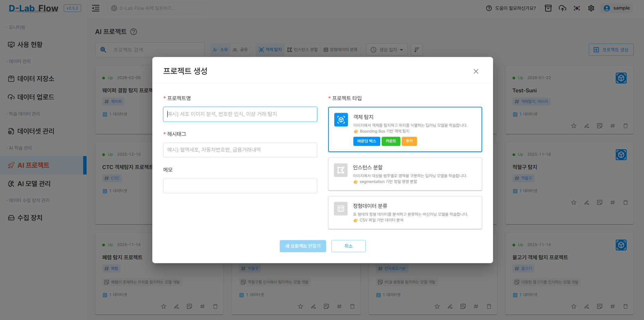Open the cloud upload icon in header
The height and width of the screenshot is (320, 644).
click(563, 8)
